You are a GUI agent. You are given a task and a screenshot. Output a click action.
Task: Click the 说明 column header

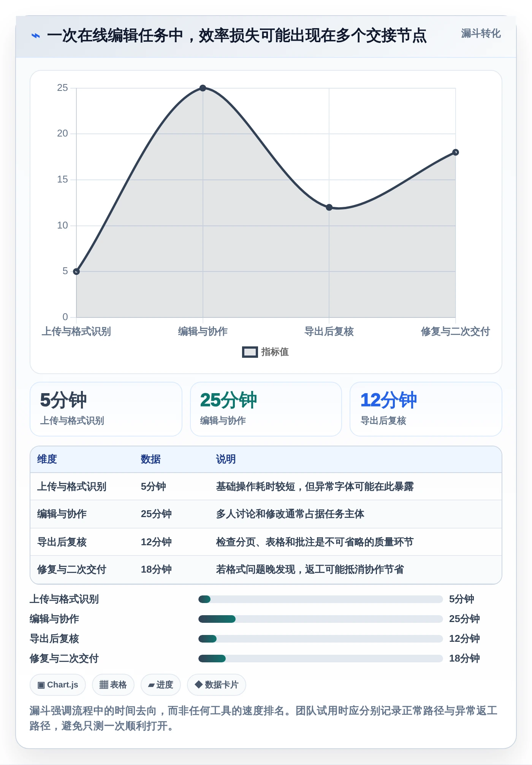tap(226, 459)
